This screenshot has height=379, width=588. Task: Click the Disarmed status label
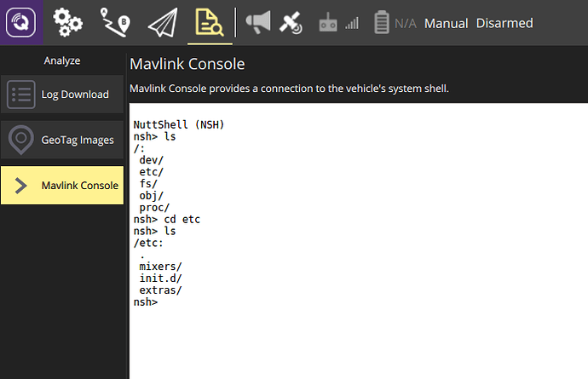504,23
